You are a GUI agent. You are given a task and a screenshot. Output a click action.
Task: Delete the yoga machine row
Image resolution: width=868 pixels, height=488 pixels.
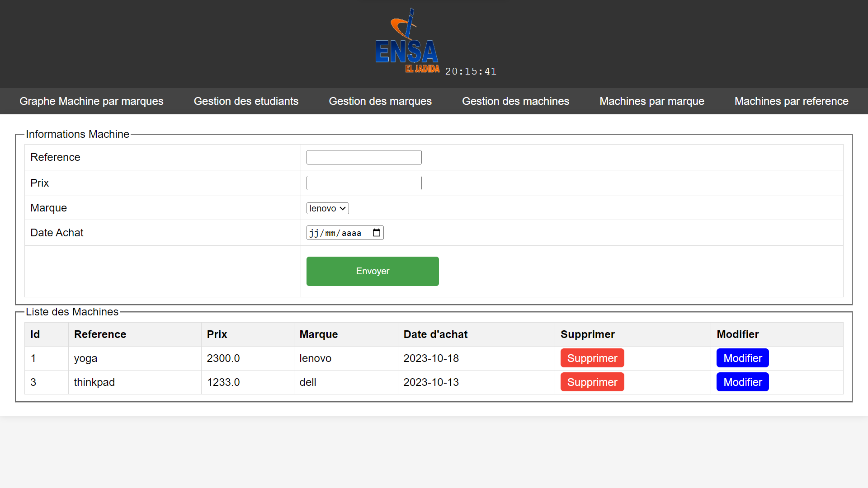592,358
